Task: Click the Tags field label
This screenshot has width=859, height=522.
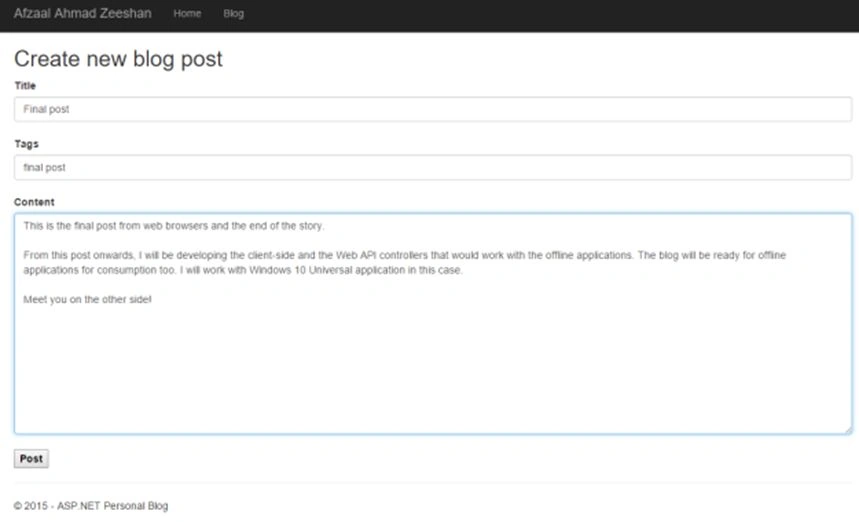Action: (x=26, y=144)
